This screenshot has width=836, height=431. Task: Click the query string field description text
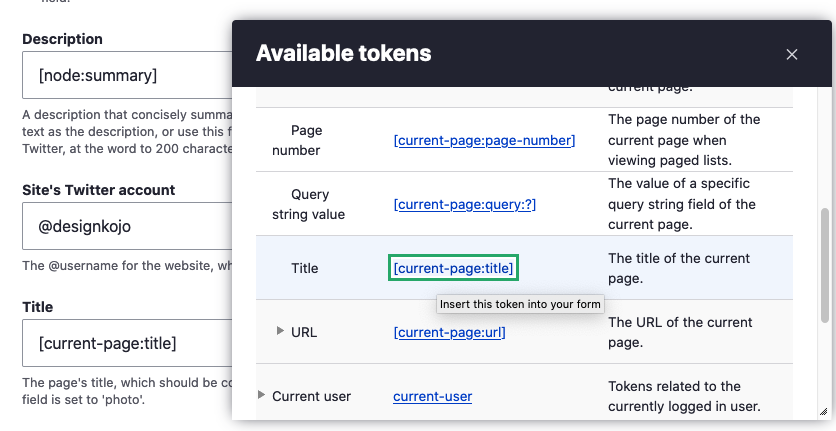tap(681, 204)
